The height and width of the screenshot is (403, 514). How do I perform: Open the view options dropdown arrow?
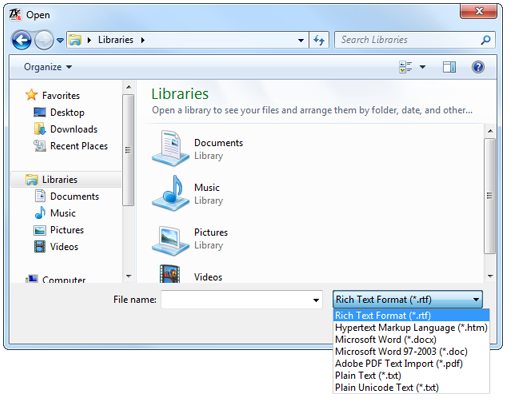coord(422,67)
